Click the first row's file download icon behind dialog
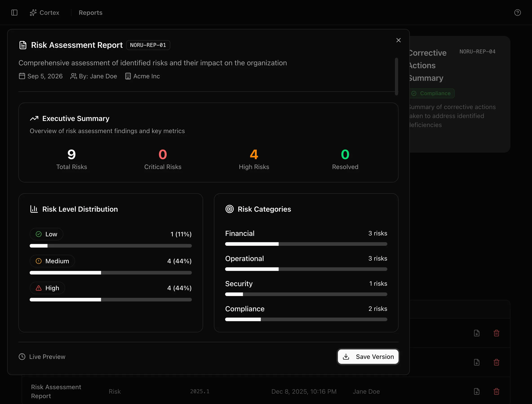 tap(477, 333)
